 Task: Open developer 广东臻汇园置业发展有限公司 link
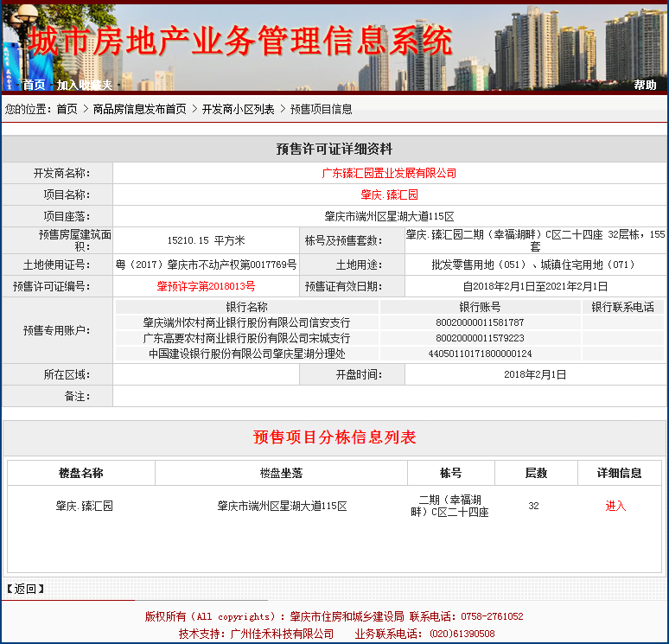[x=389, y=173]
